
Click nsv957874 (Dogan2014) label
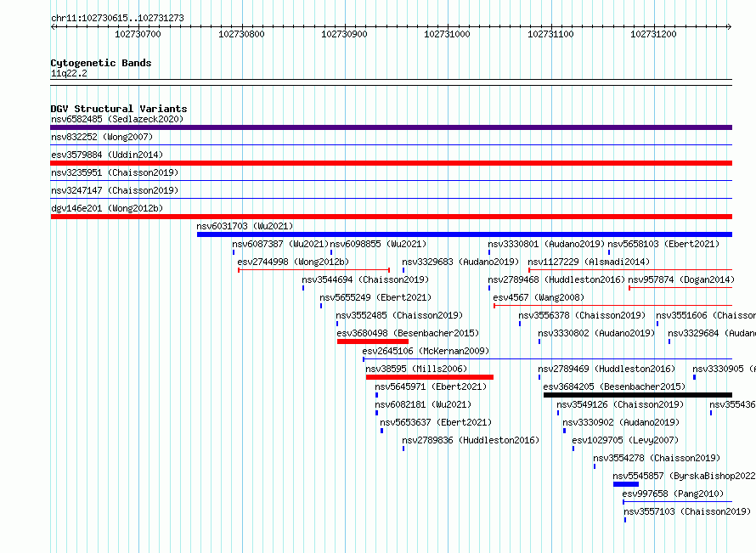click(x=681, y=279)
